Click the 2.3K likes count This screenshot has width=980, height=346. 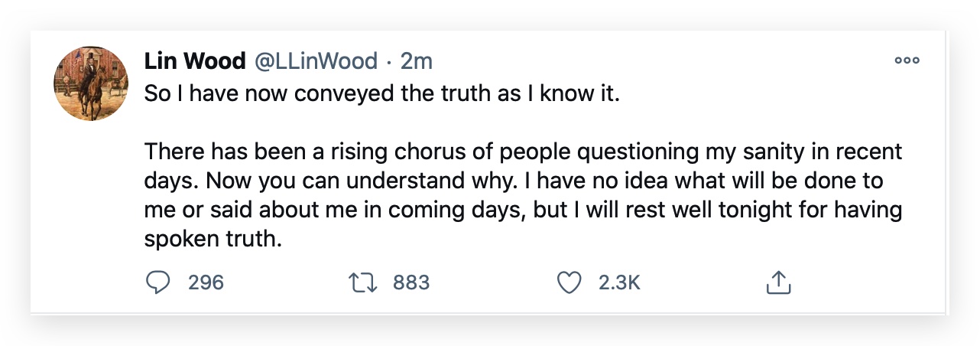point(619,282)
